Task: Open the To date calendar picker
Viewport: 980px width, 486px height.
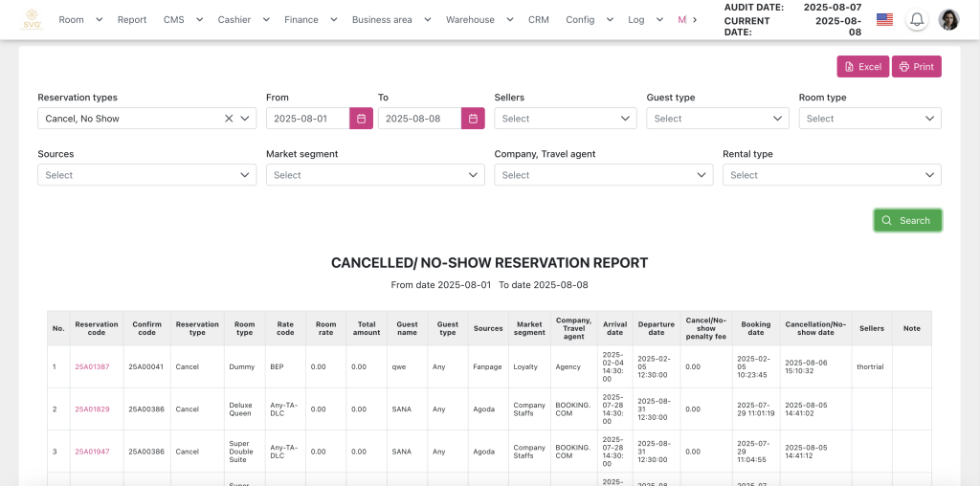Action: (473, 119)
